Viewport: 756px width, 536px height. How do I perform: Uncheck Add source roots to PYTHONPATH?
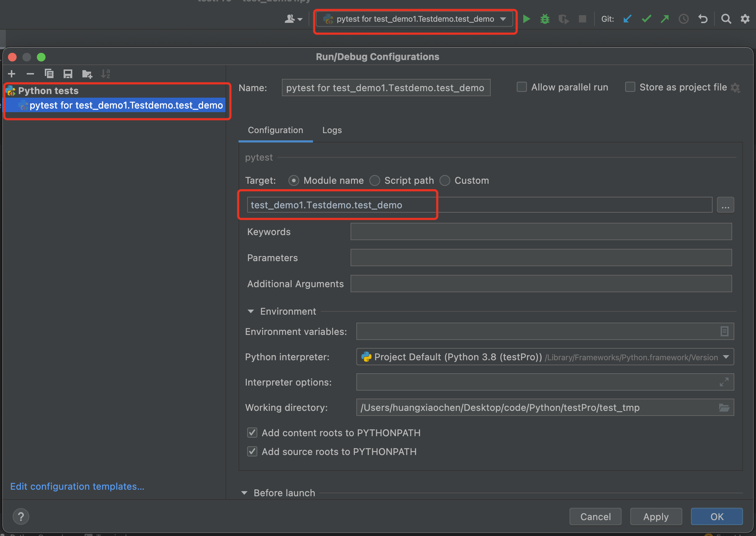(x=252, y=451)
